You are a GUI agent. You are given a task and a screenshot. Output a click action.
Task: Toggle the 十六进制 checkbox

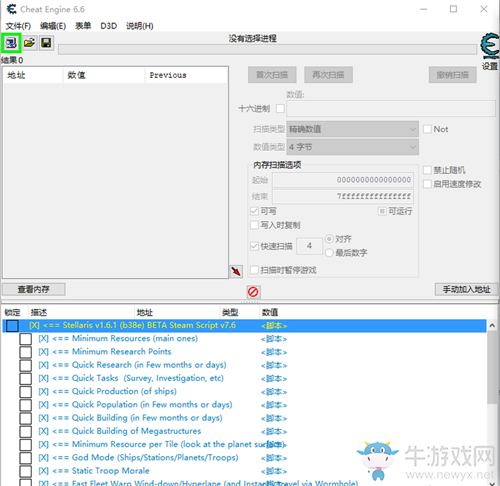tap(280, 109)
